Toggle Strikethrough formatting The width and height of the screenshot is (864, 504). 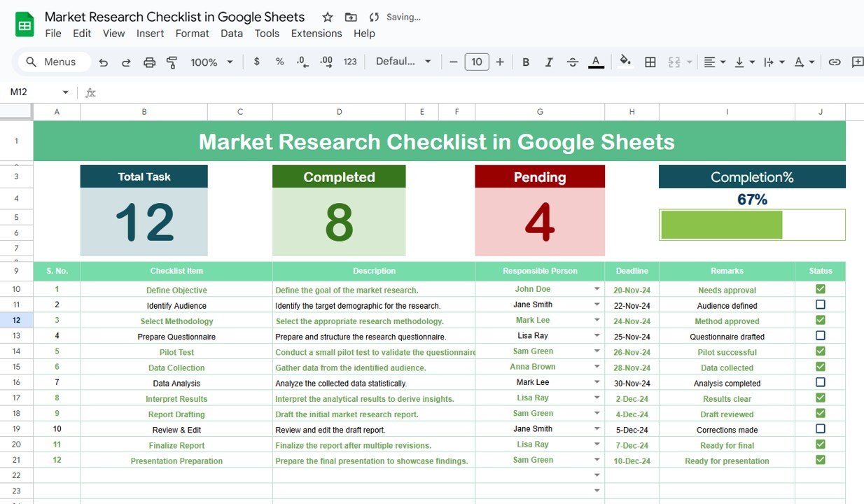(x=572, y=62)
